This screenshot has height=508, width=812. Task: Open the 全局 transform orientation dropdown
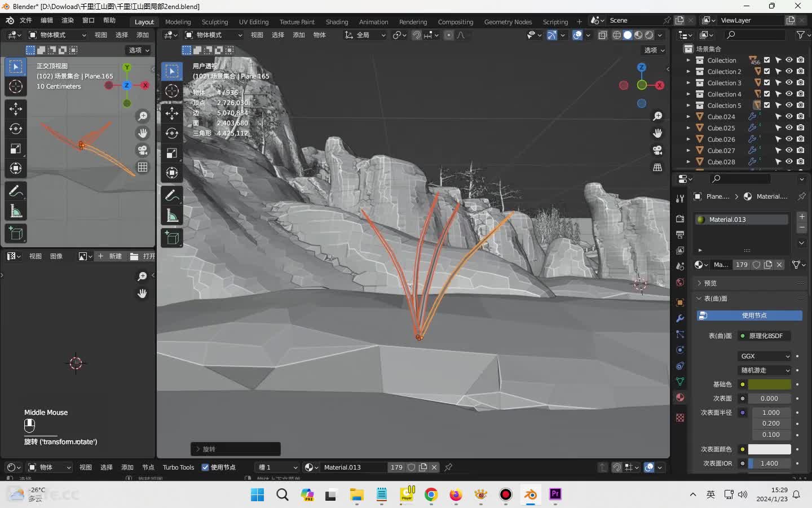pyautogui.click(x=365, y=35)
